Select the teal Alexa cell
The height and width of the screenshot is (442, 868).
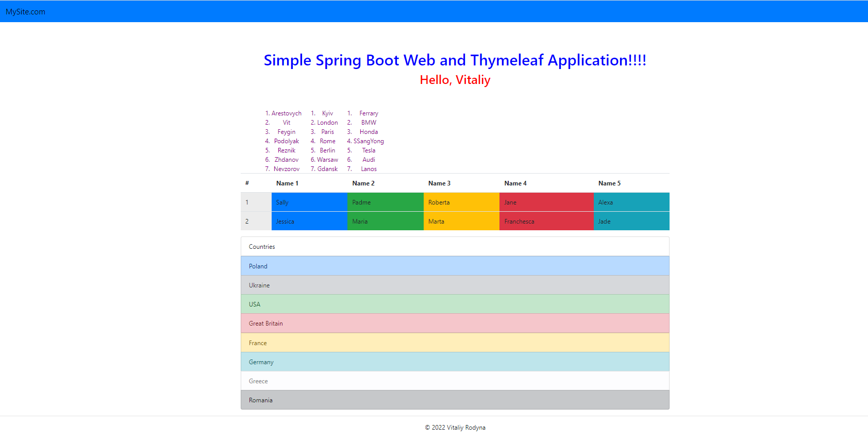click(x=631, y=202)
